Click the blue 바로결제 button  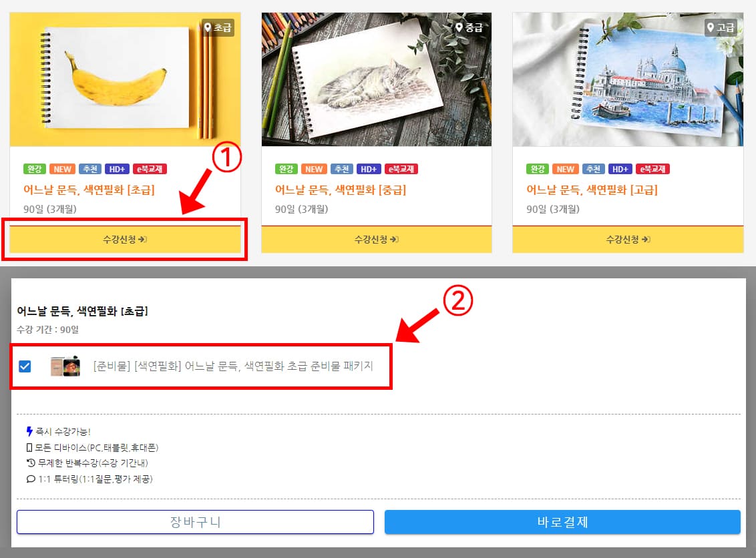[x=562, y=522]
